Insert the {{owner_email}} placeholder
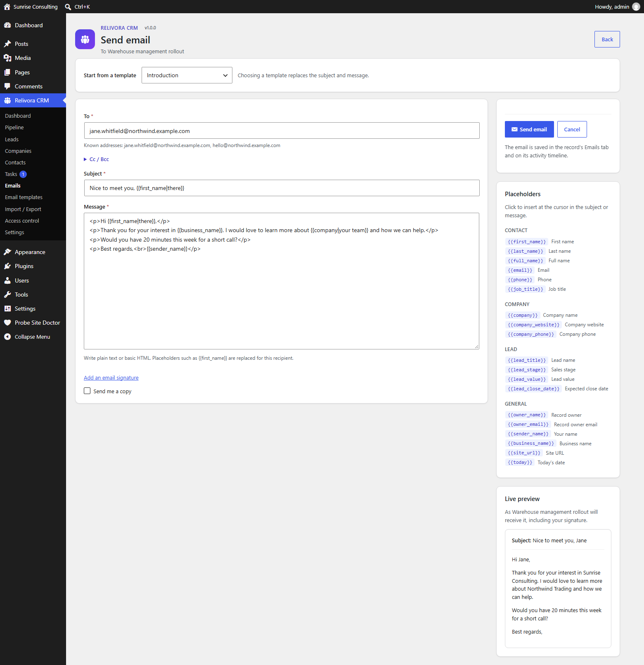This screenshot has height=665, width=644. point(528,425)
